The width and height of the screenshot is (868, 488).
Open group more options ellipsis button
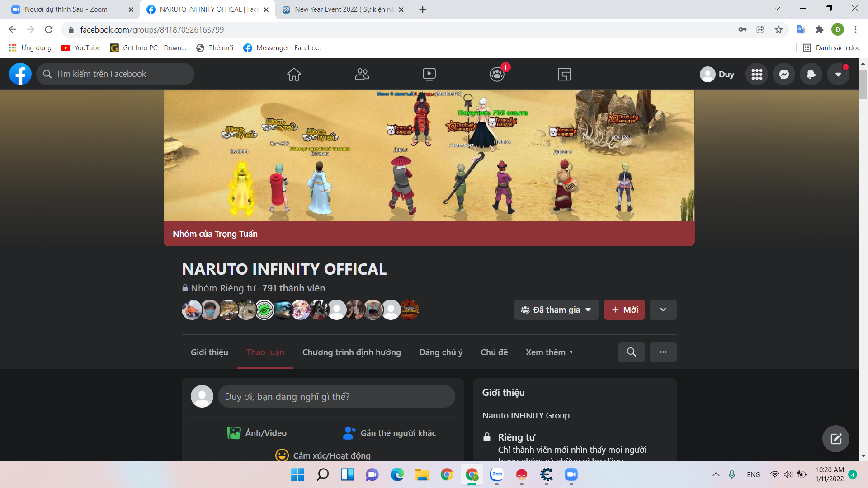tap(663, 352)
